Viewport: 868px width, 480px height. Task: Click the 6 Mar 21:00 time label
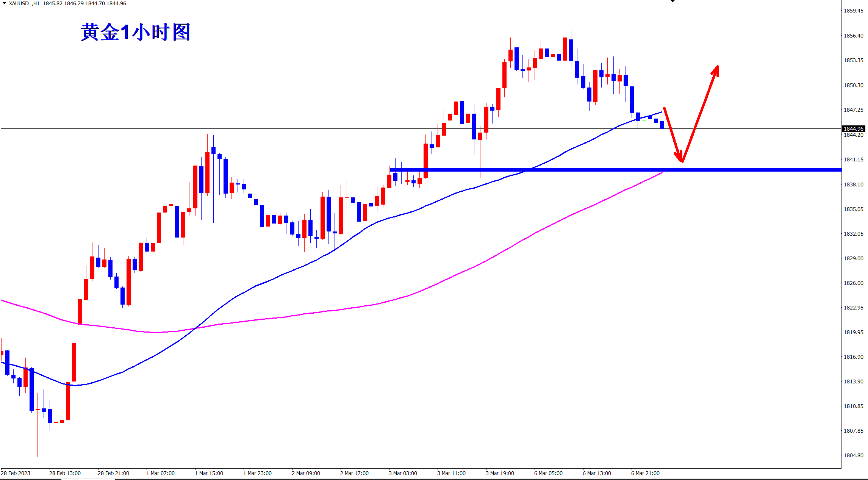645,473
